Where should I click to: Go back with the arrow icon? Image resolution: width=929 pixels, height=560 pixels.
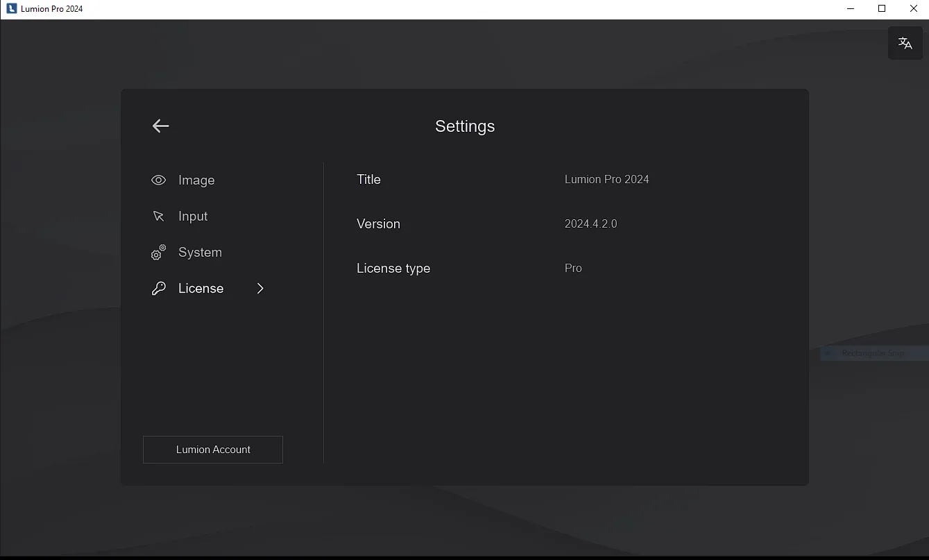coord(160,126)
